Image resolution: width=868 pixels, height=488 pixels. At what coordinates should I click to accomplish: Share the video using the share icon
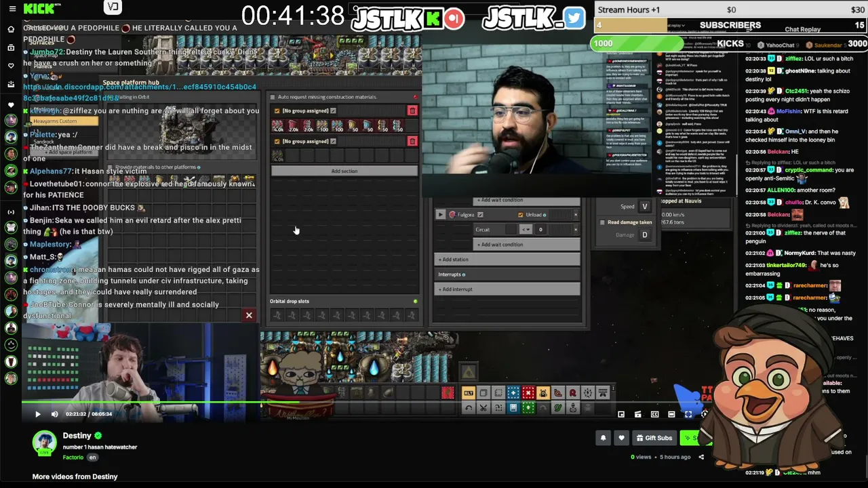click(x=701, y=457)
